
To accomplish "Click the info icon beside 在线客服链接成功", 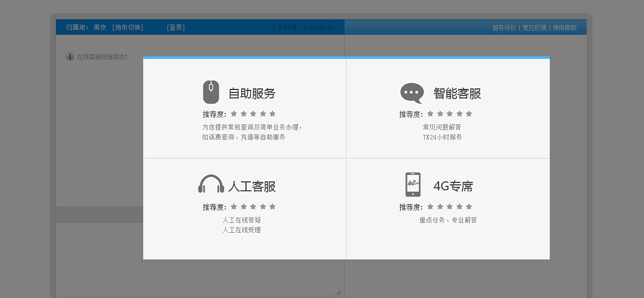I will pos(70,57).
